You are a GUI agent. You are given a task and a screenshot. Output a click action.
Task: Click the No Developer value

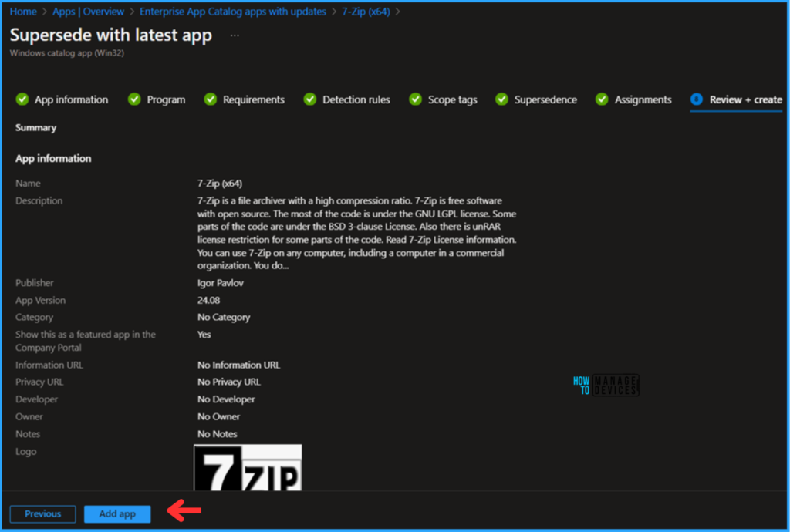click(226, 399)
